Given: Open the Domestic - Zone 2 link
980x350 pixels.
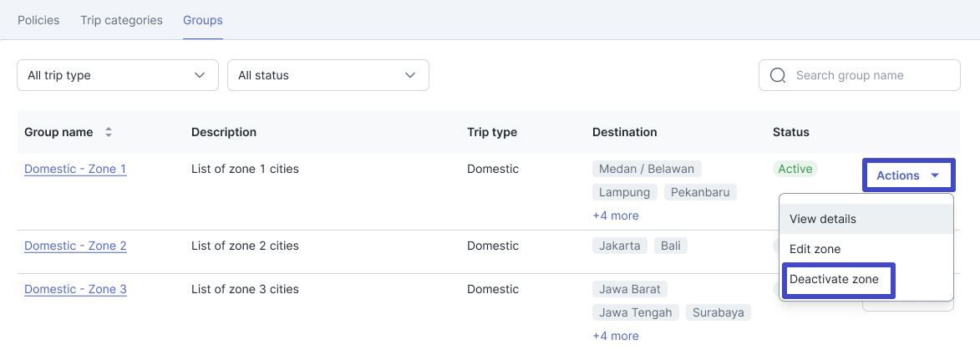Looking at the screenshot, I should (75, 246).
